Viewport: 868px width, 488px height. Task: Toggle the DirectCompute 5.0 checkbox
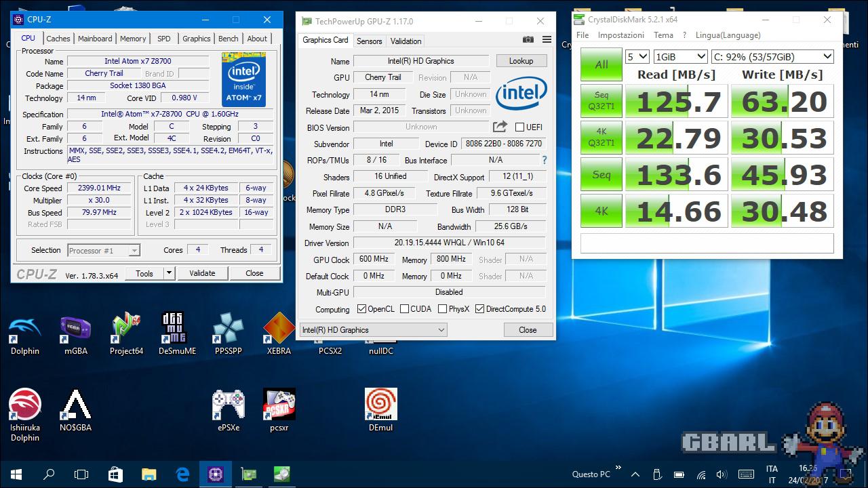tap(480, 309)
